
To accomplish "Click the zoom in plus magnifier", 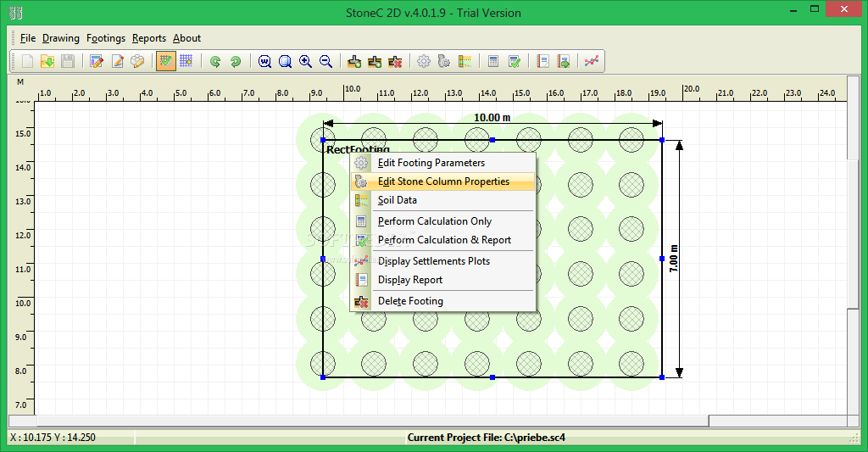I will [x=305, y=61].
